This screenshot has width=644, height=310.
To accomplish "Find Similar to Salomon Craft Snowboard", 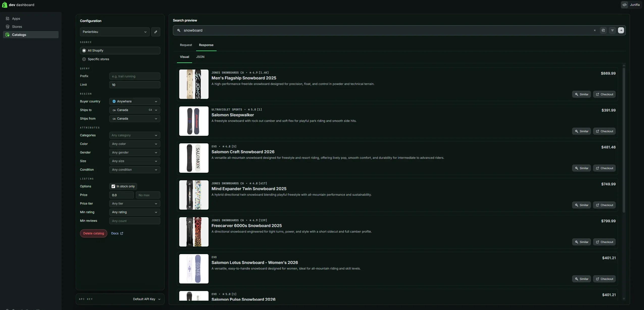I will coord(581,168).
